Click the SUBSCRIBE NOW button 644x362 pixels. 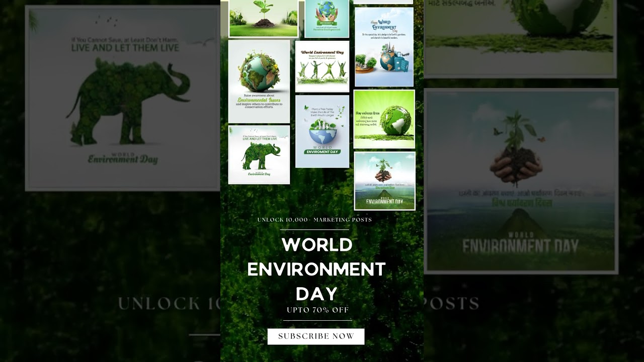tap(316, 336)
